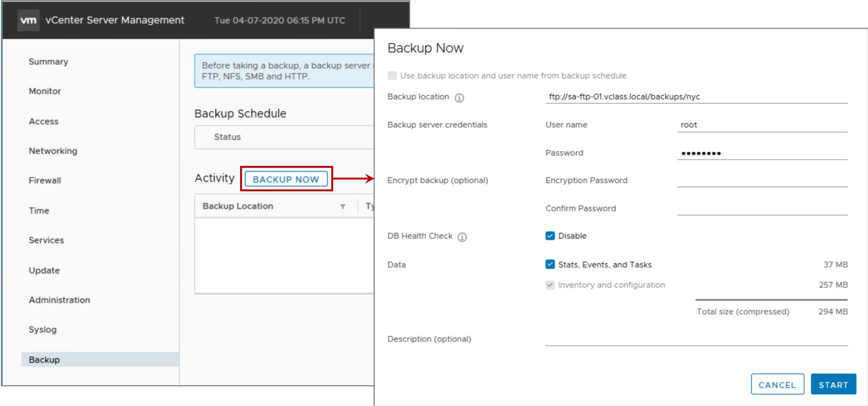868x406 pixels.
Task: Click the Encryption Password field
Action: click(762, 180)
